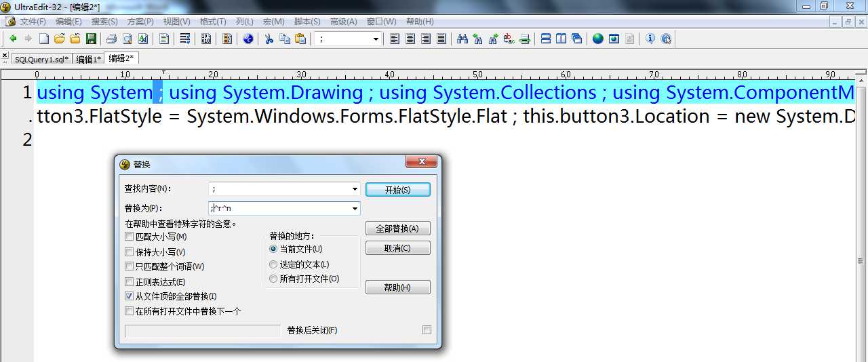Image resolution: width=868 pixels, height=362 pixels.
Task: Cut selection with the scissors icon
Action: [x=269, y=39]
